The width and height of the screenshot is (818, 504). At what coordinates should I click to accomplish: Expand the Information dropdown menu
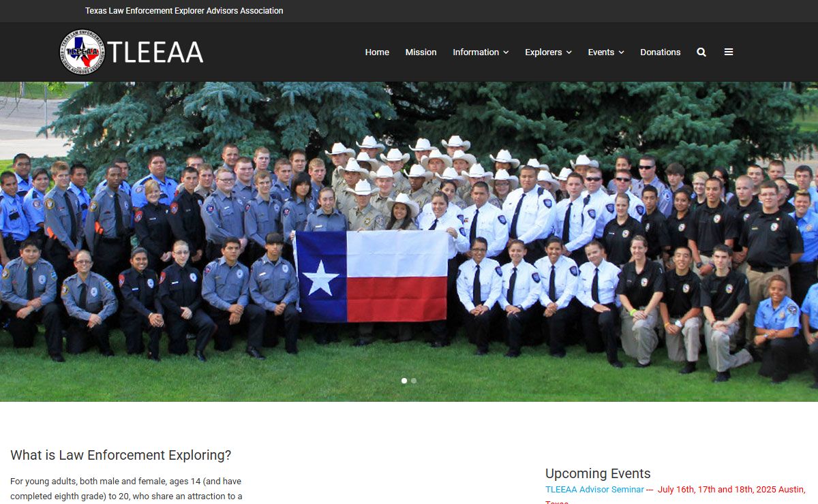pyautogui.click(x=481, y=52)
